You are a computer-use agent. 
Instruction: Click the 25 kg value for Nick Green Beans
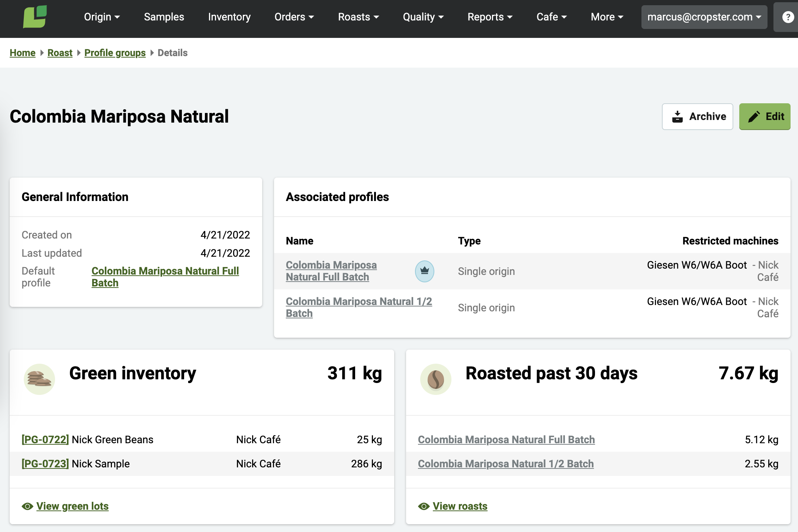point(370,439)
